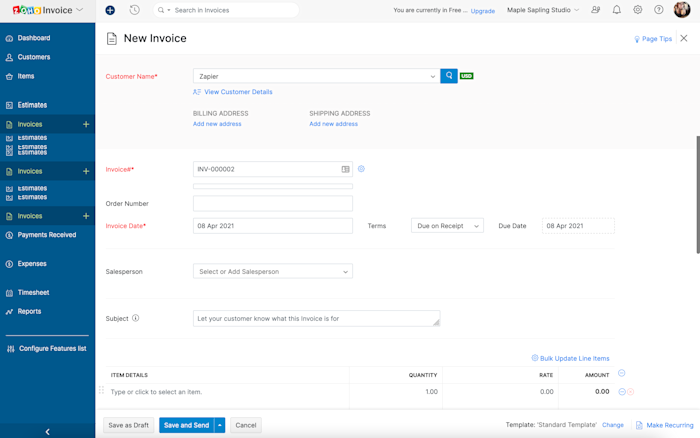
Task: Open the Quick Create plus icon
Action: (x=110, y=10)
